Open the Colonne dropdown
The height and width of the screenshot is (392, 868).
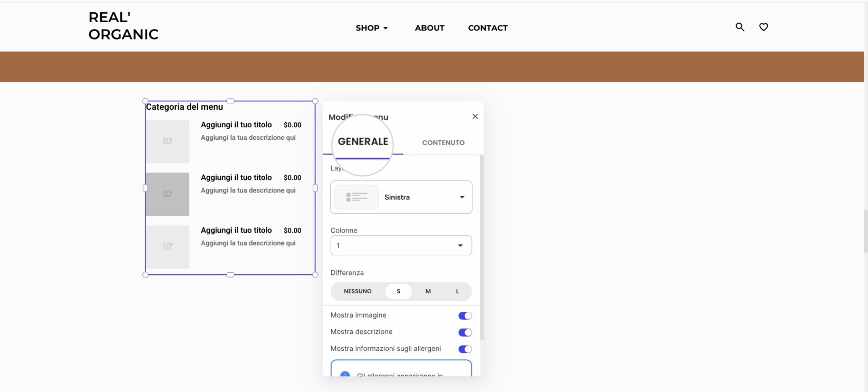pos(401,245)
